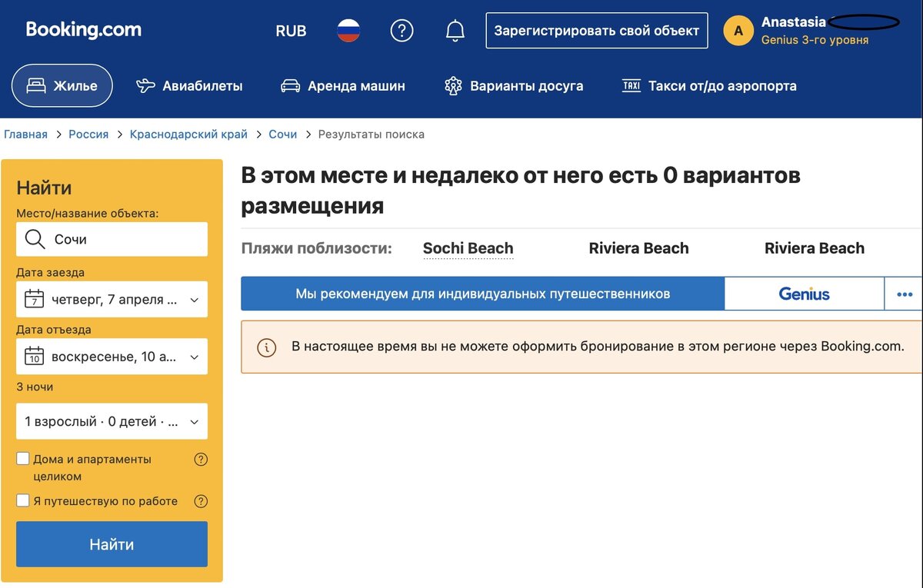Select Мы рекомендуем для индивидуальных путешественников sort tab
Screen dimensions: 923x588
tap(483, 294)
